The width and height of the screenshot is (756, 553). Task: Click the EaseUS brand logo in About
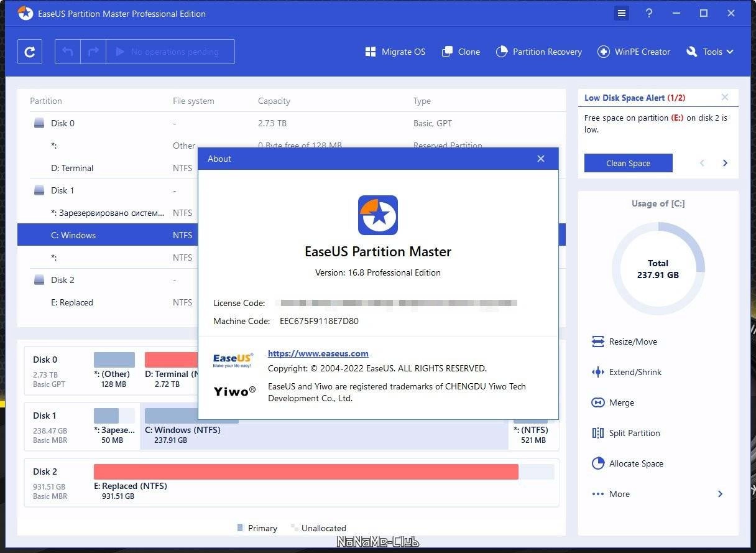233,360
